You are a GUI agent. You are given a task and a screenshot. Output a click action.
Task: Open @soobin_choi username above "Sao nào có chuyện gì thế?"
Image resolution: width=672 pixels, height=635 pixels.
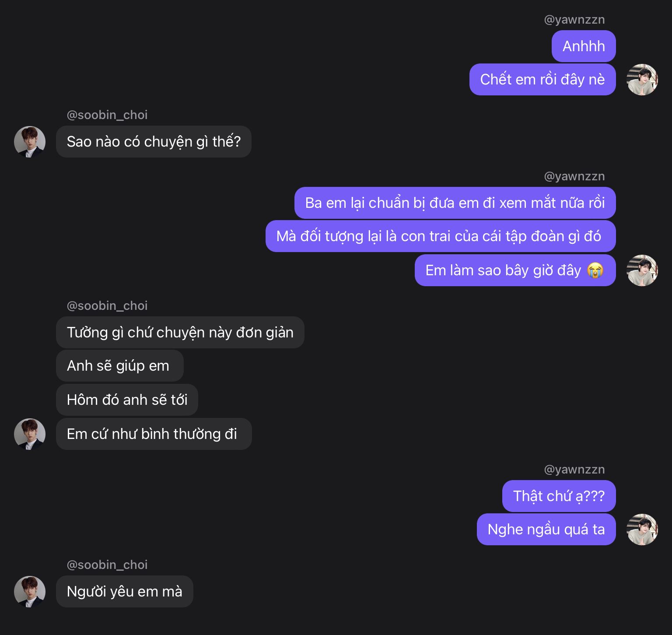pyautogui.click(x=107, y=115)
